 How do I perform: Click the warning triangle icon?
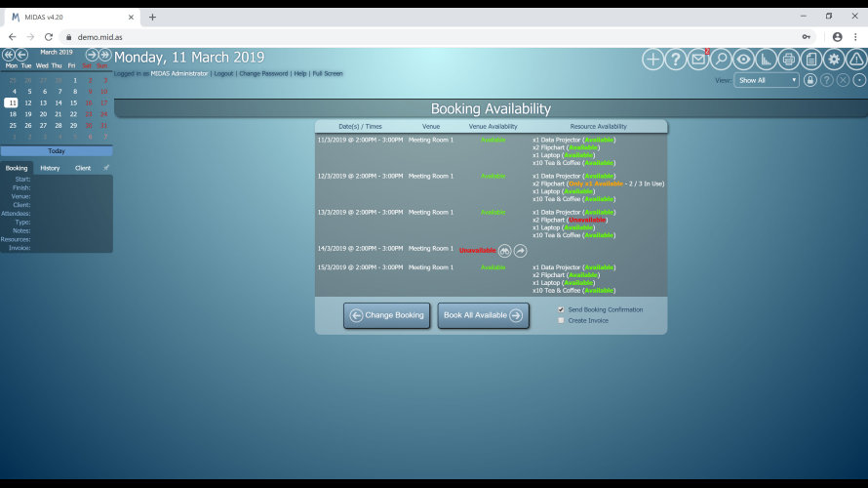click(857, 60)
